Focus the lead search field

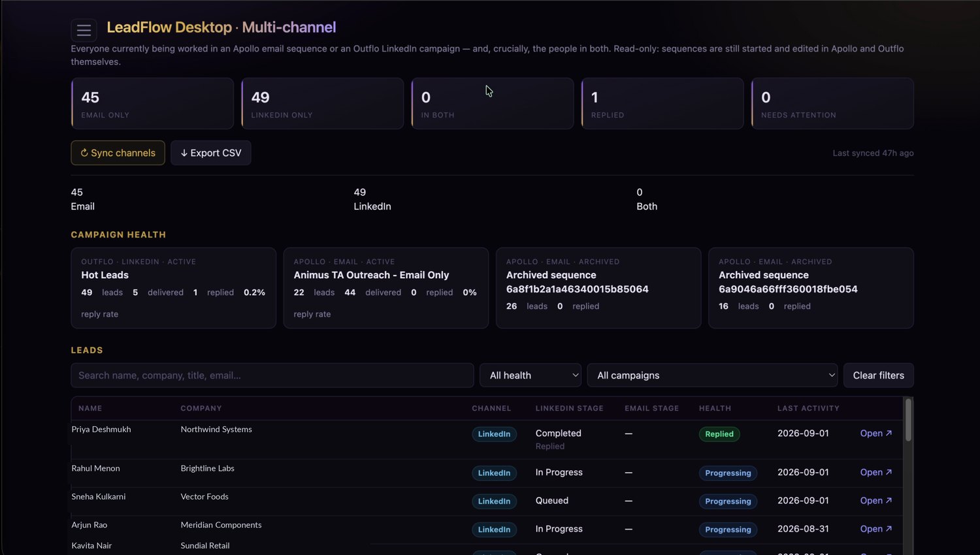pyautogui.click(x=272, y=375)
